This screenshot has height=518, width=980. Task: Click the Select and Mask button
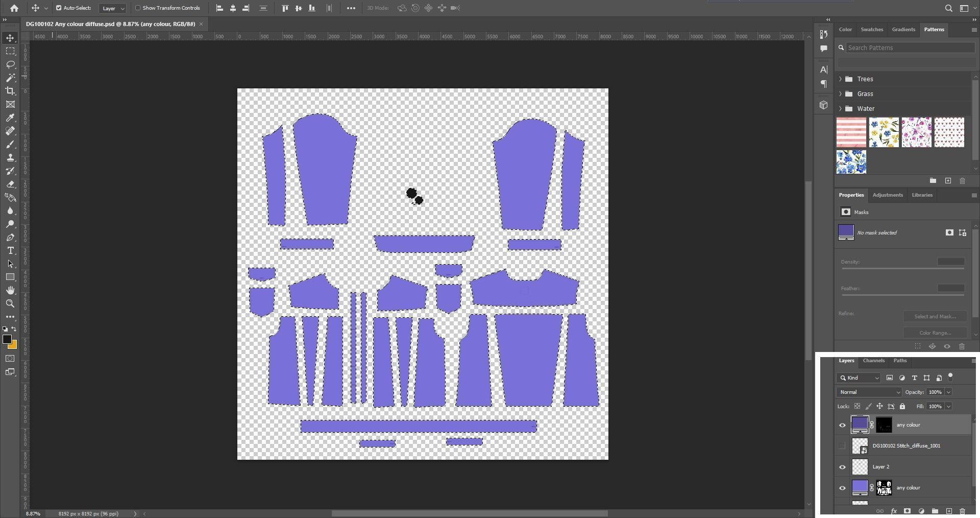[935, 317]
